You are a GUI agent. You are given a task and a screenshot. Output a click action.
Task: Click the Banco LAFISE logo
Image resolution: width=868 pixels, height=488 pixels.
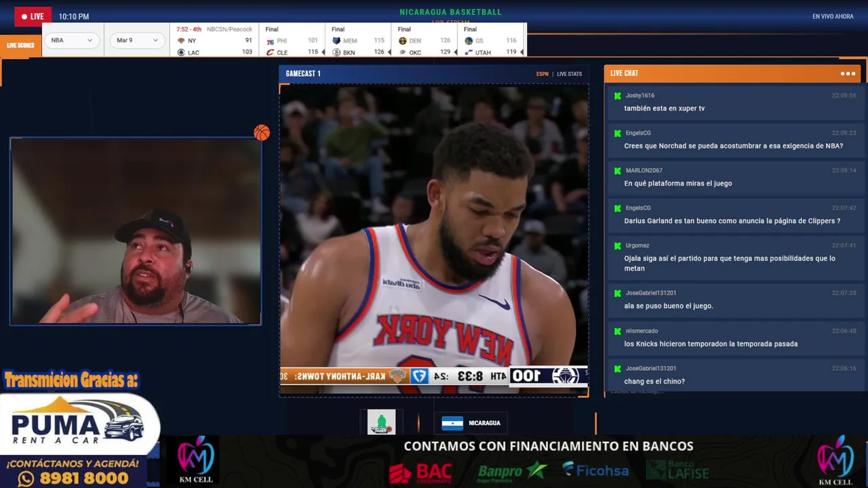click(x=678, y=470)
